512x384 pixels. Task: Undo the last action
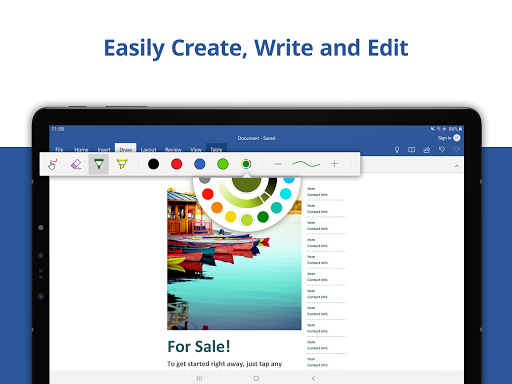[x=442, y=149]
